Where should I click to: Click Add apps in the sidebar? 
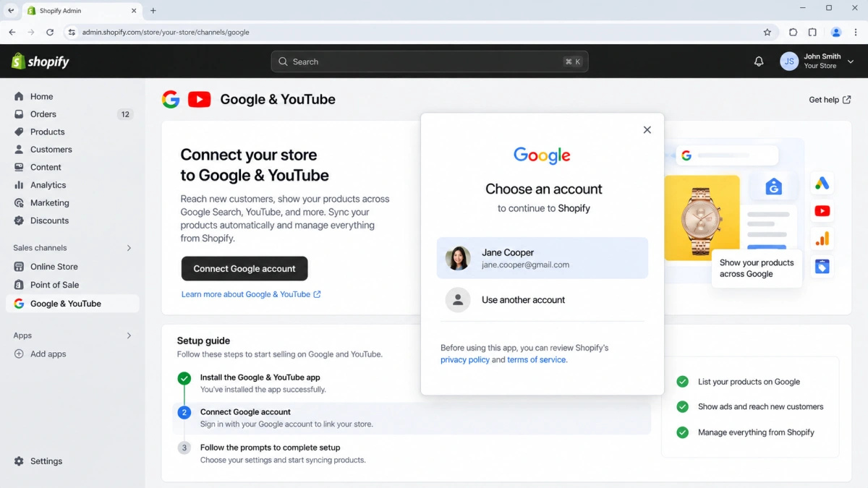(48, 354)
